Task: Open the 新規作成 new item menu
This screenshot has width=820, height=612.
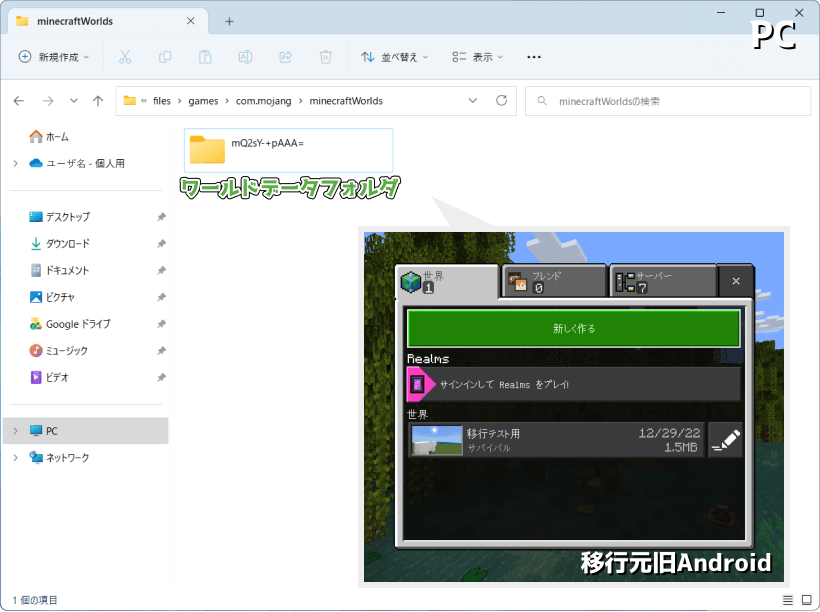Action: coord(54,57)
